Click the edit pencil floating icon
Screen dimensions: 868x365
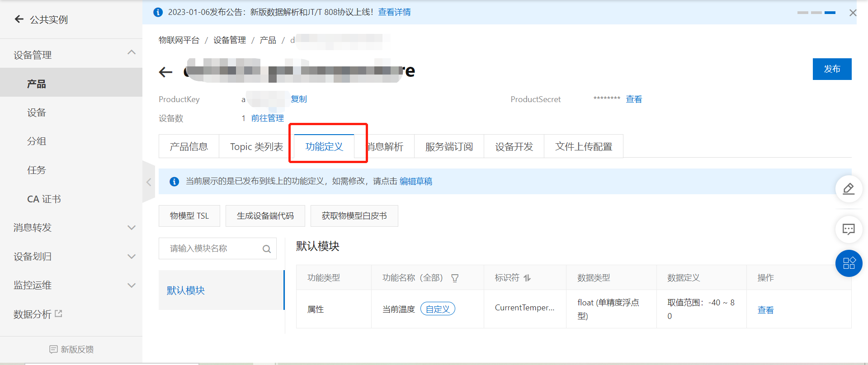click(x=849, y=188)
